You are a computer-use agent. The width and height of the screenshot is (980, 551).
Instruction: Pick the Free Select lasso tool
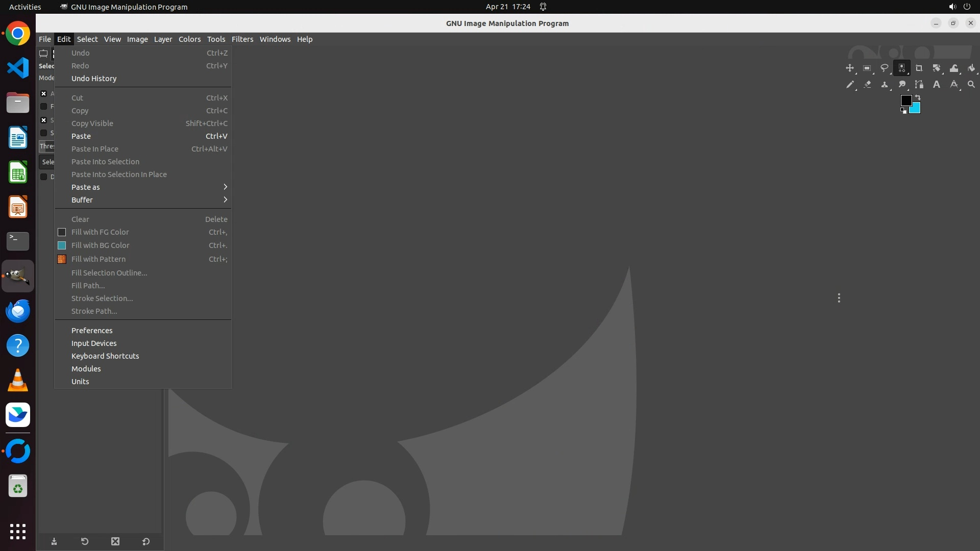(x=884, y=68)
